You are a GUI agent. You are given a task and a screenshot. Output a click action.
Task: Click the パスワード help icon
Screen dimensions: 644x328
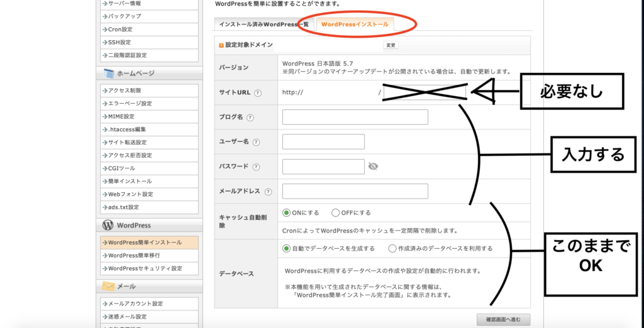coord(257,167)
